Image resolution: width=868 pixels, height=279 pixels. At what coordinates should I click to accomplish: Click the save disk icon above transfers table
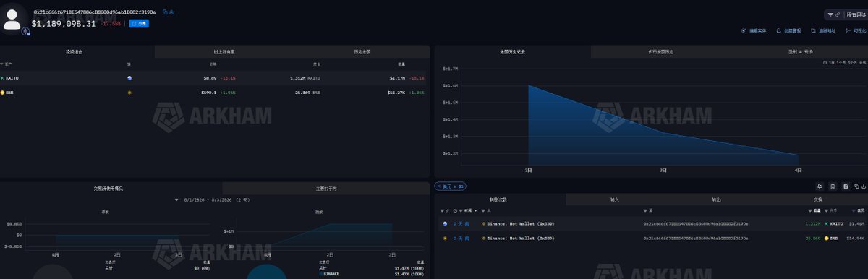(x=846, y=186)
